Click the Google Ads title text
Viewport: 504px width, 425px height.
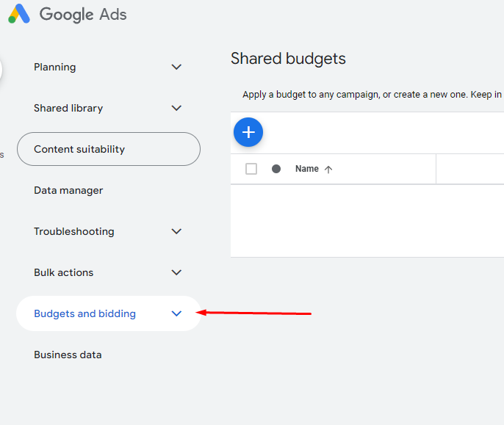pos(83,14)
